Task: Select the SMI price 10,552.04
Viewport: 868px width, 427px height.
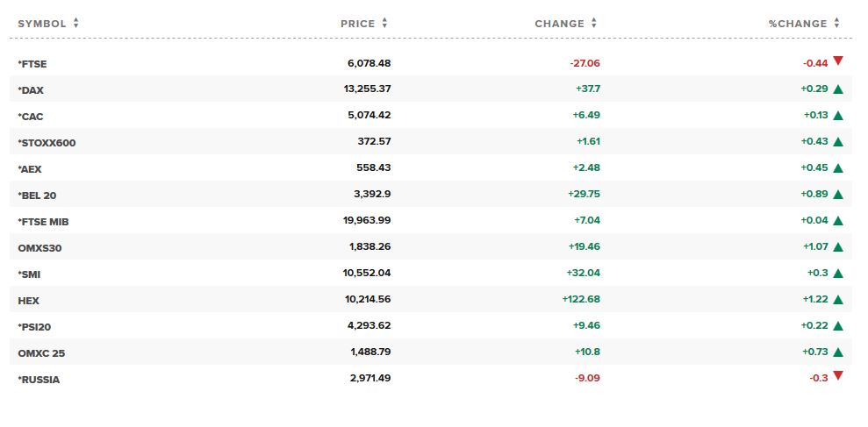Action: [x=367, y=273]
